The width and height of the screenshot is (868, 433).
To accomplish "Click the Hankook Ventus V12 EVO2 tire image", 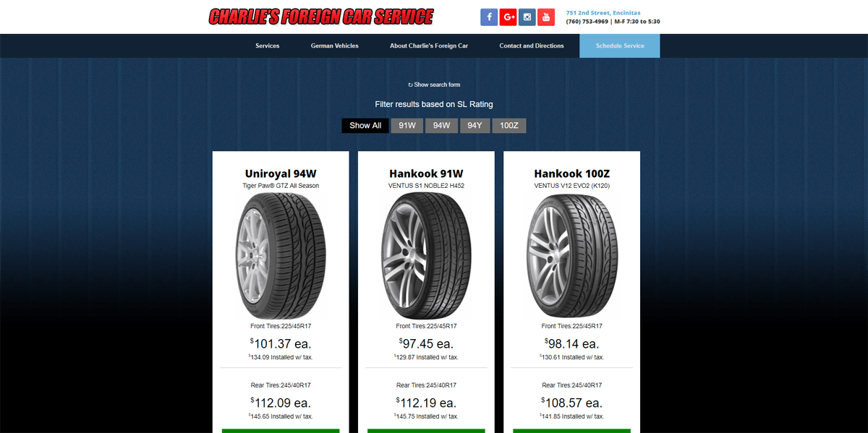I will coord(571,256).
